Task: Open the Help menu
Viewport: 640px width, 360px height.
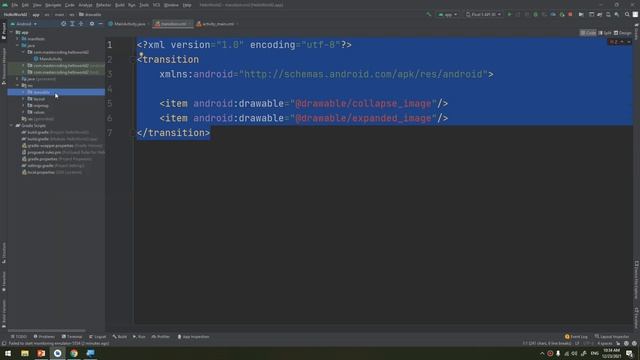Action: click(187, 5)
